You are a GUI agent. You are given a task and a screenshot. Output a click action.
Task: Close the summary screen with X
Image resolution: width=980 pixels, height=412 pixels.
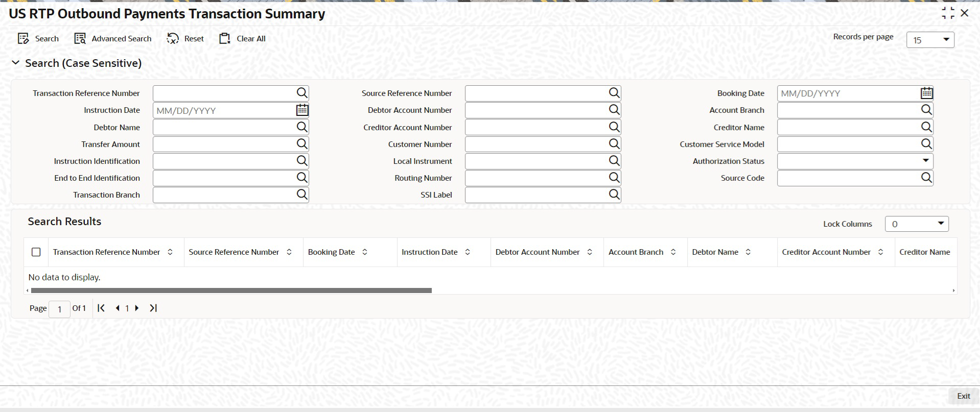click(965, 13)
